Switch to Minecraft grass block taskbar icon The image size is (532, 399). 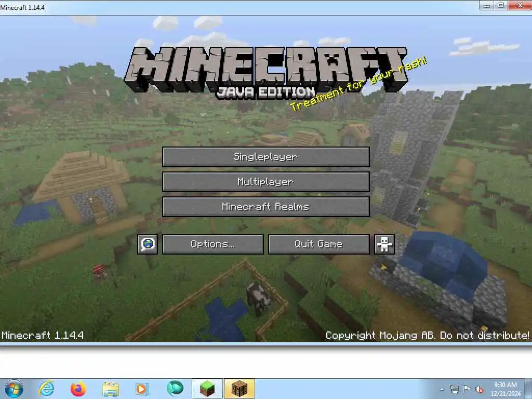[207, 389]
